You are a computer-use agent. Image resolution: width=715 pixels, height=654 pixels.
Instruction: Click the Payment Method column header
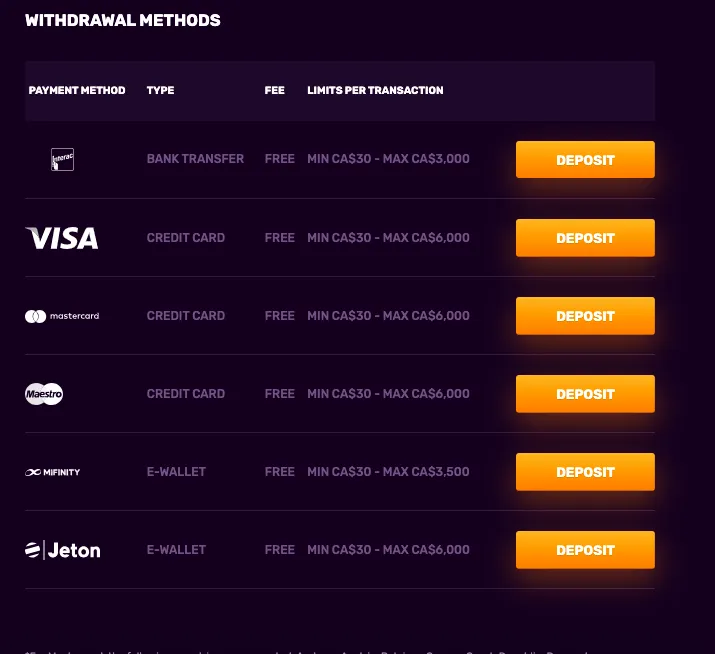[77, 90]
